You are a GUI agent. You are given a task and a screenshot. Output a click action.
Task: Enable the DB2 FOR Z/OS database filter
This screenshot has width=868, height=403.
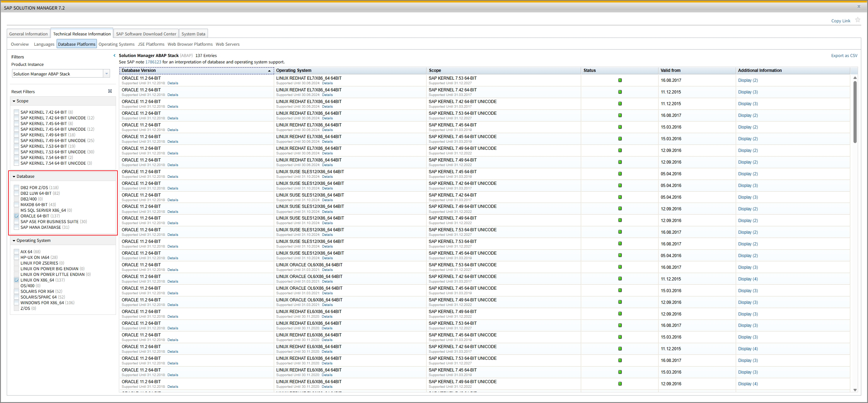click(x=16, y=188)
